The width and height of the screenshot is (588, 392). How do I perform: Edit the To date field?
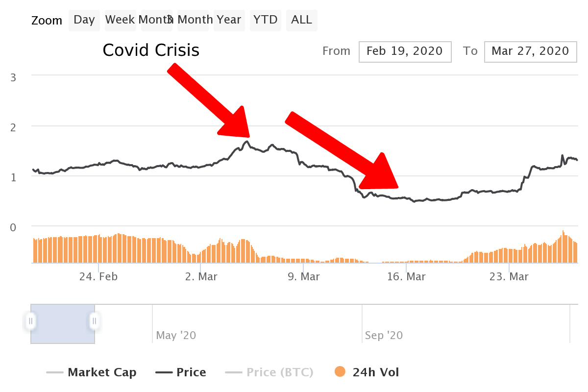[530, 51]
